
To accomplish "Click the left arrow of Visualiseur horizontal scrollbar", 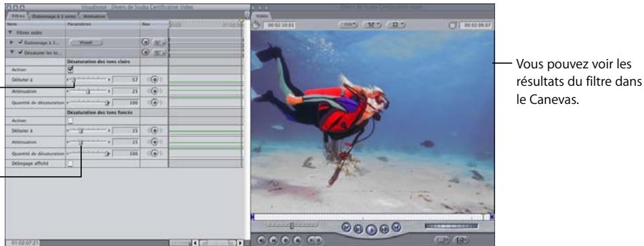I will pos(195,243).
